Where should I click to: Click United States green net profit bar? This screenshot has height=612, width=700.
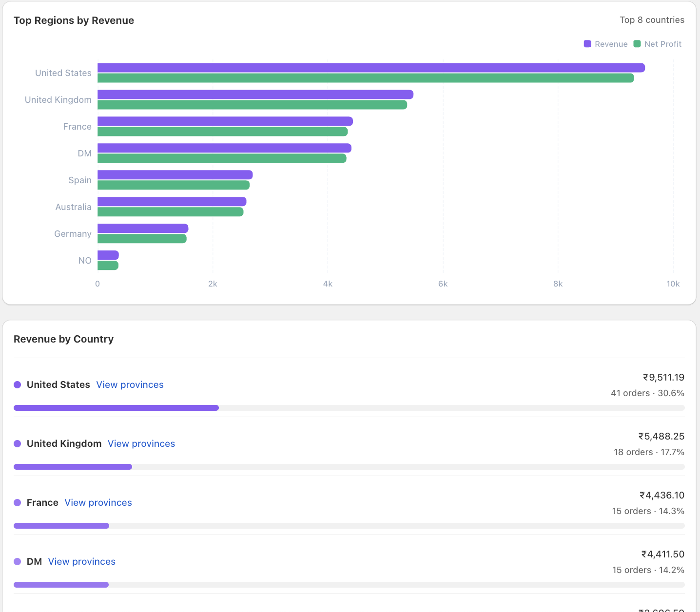pos(366,78)
